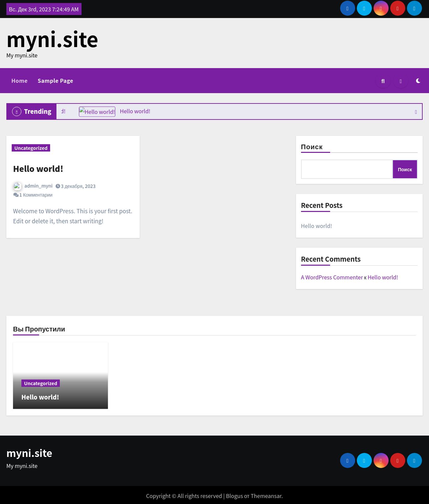Open the A WordPress Commenter link
This screenshot has height=504, width=429.
click(x=332, y=277)
